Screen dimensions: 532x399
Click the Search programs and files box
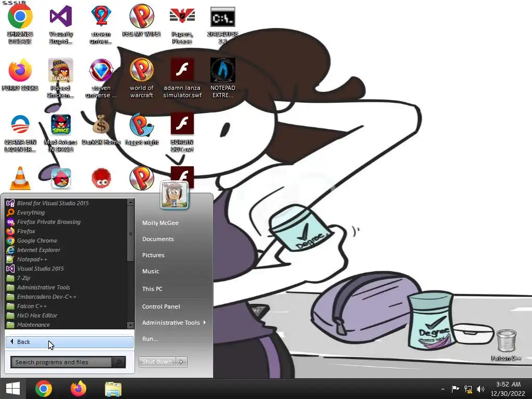click(x=61, y=362)
